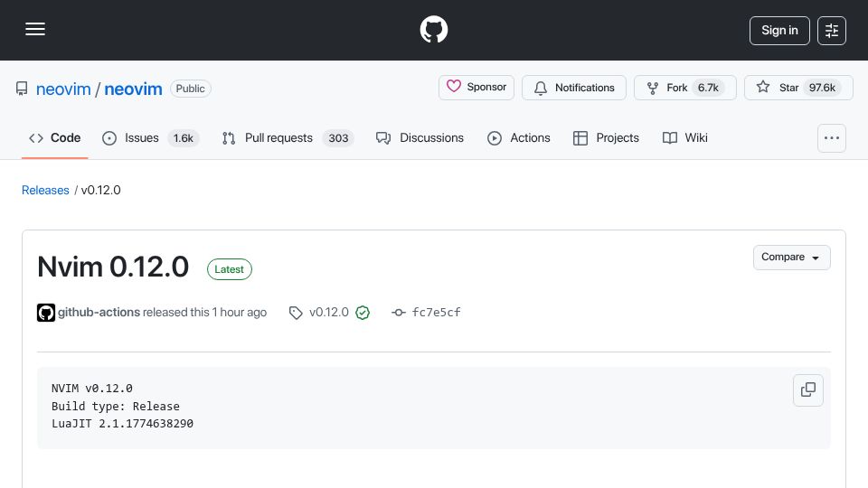Open the github-actions author link
The width and height of the screenshot is (868, 488).
coord(99,312)
